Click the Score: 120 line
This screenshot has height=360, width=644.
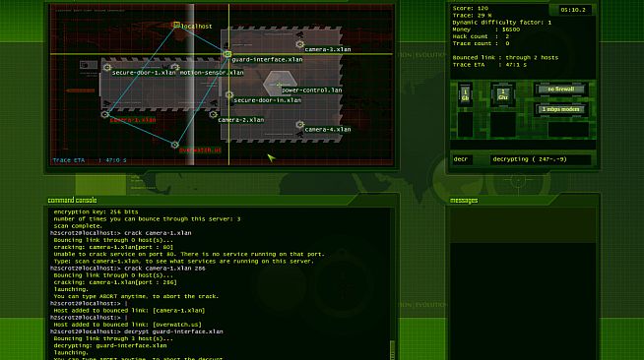click(x=471, y=8)
